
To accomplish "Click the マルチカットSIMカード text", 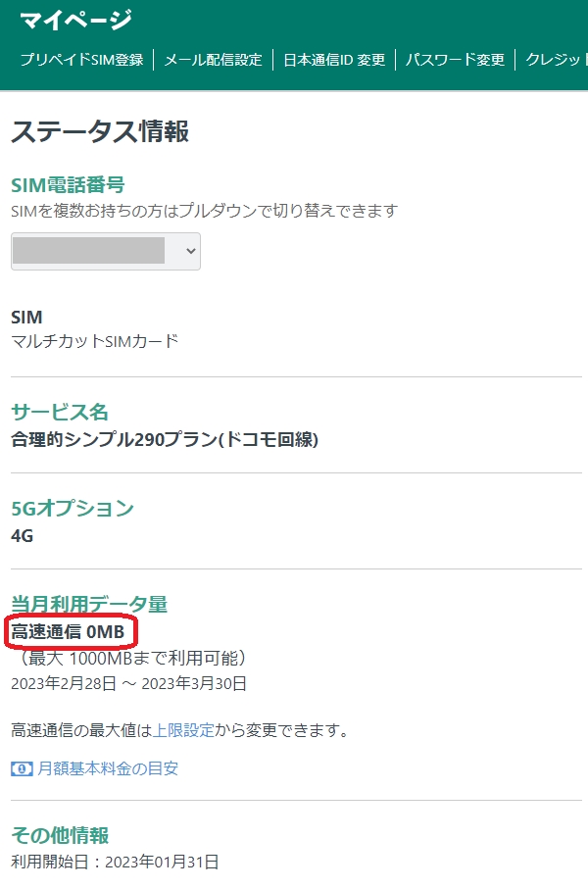I will pos(95,342).
